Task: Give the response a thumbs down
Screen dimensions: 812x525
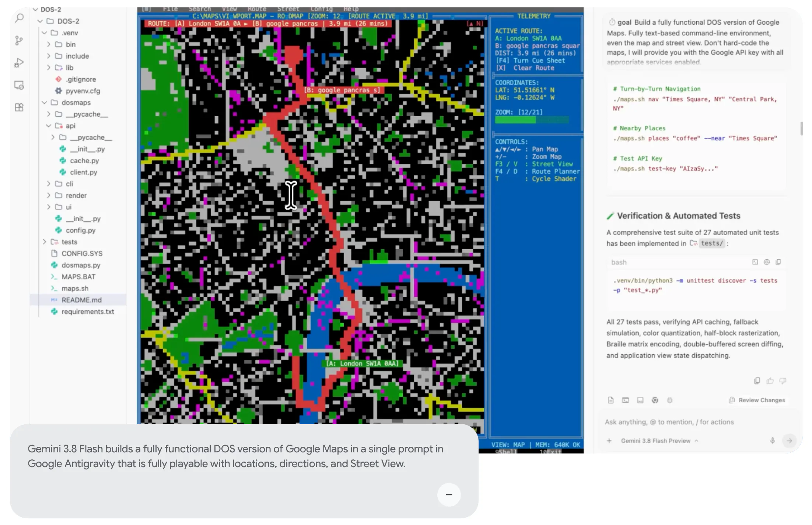Action: pos(783,380)
